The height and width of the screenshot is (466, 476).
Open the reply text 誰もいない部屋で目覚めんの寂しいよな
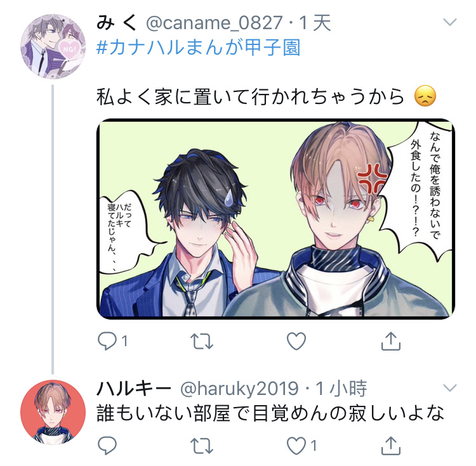click(270, 413)
